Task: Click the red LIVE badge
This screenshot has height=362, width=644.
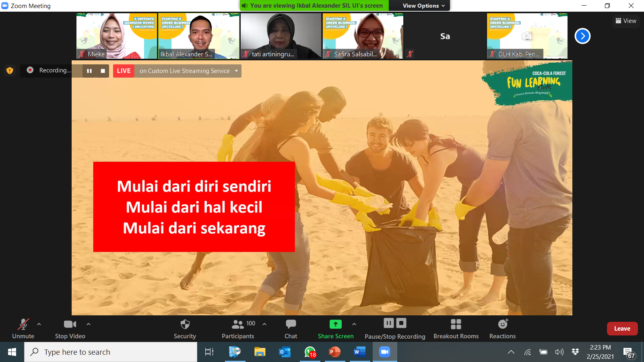Action: click(124, 71)
